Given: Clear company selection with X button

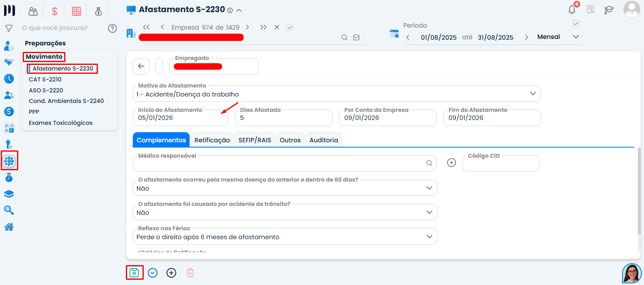Looking at the screenshot, I should [x=277, y=27].
